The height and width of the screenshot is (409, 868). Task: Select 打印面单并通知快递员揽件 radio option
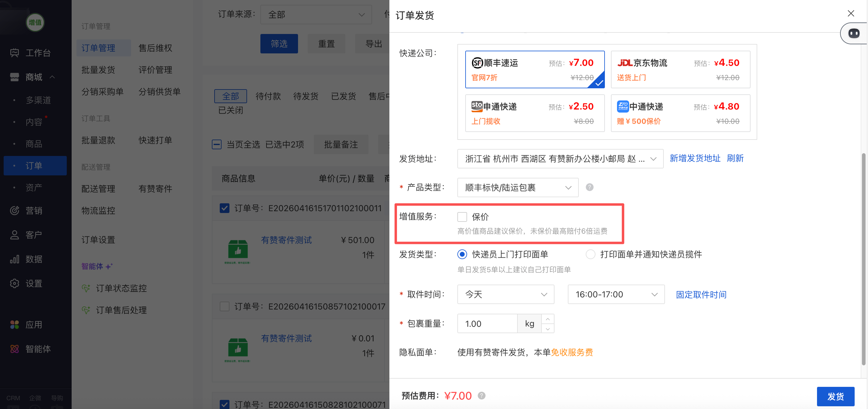pyautogui.click(x=590, y=254)
